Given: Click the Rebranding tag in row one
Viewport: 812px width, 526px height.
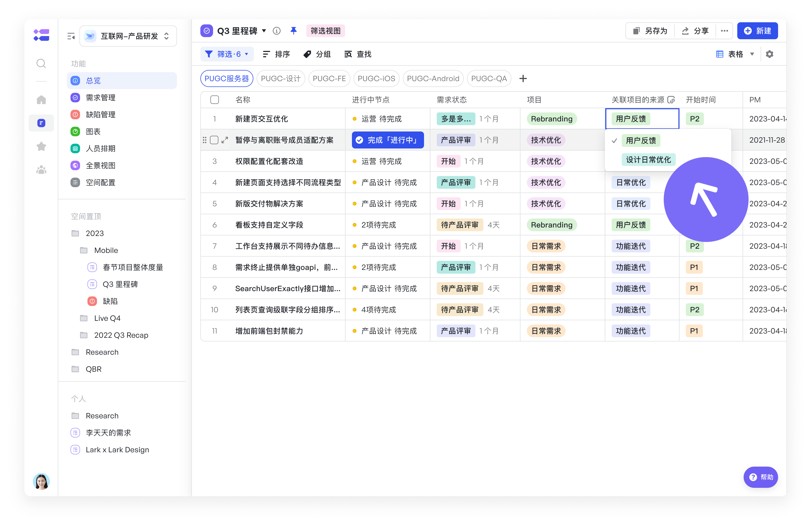Looking at the screenshot, I should coord(552,119).
